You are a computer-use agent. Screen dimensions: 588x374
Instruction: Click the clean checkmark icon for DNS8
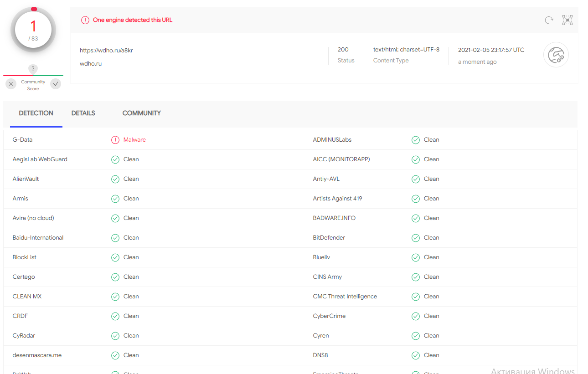pos(416,355)
